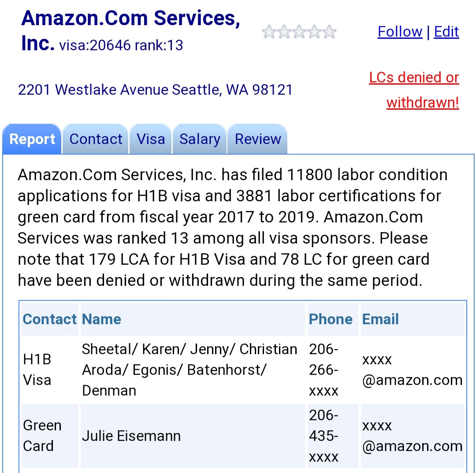Rate four stars with the fourth star
This screenshot has height=473, width=476.
(x=314, y=32)
